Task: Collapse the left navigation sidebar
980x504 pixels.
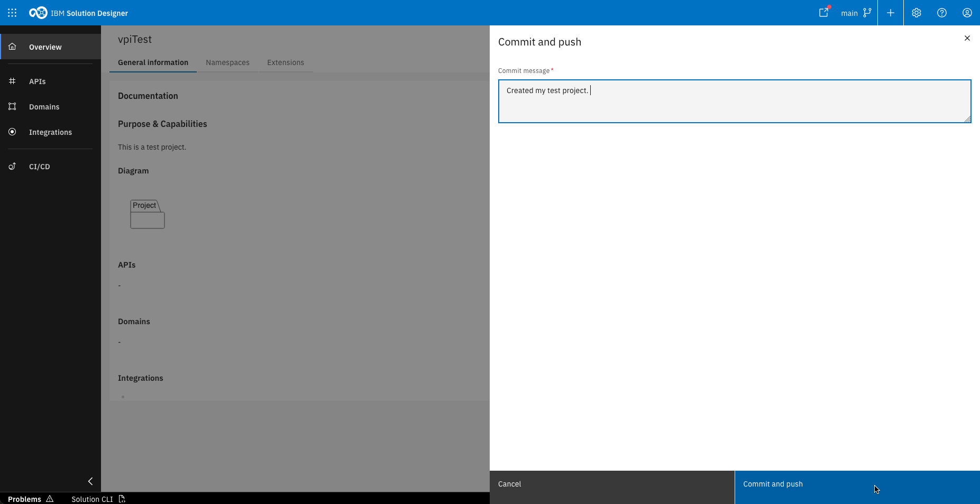Action: coord(90,481)
